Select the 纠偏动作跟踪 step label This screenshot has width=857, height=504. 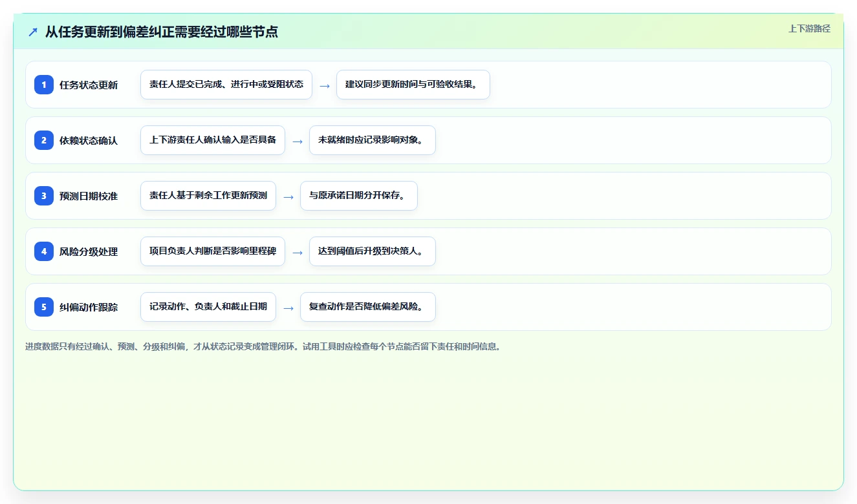[89, 307]
